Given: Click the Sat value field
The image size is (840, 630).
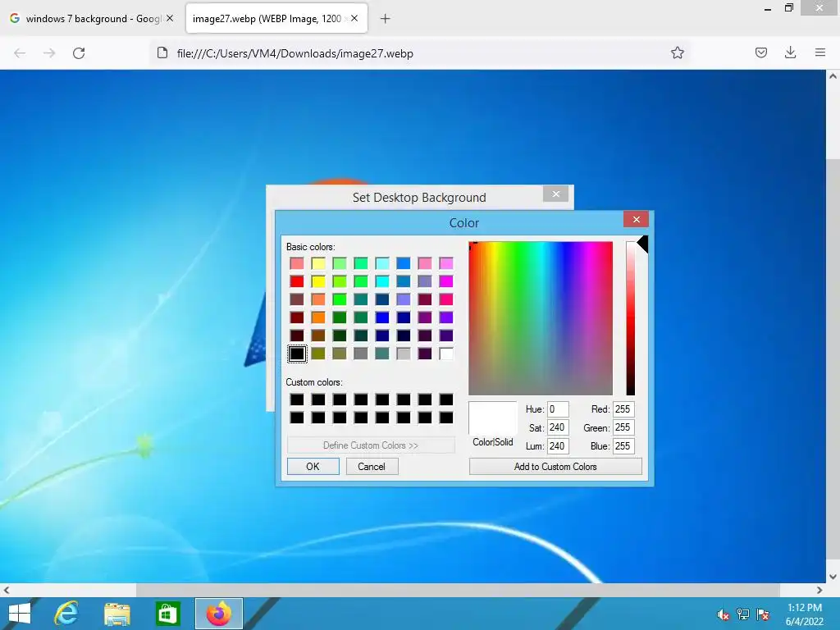Looking at the screenshot, I should pos(558,427).
